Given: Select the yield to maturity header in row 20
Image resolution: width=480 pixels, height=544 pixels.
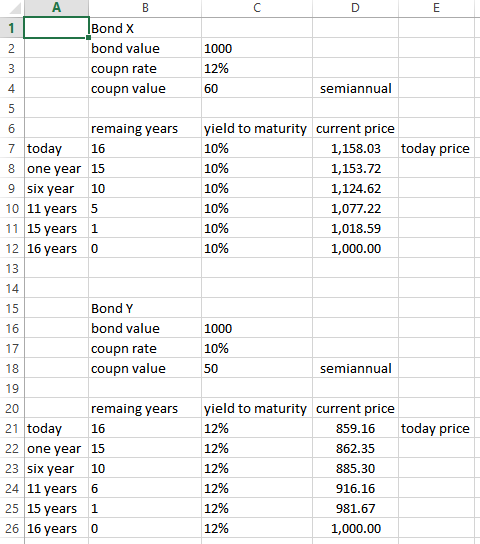Looking at the screenshot, I should click(257, 408).
